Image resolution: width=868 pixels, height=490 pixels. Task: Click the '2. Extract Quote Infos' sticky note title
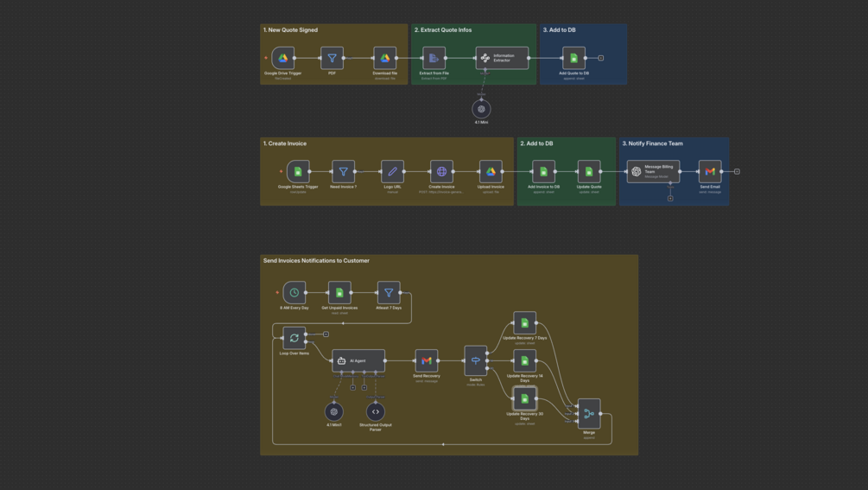[443, 30]
